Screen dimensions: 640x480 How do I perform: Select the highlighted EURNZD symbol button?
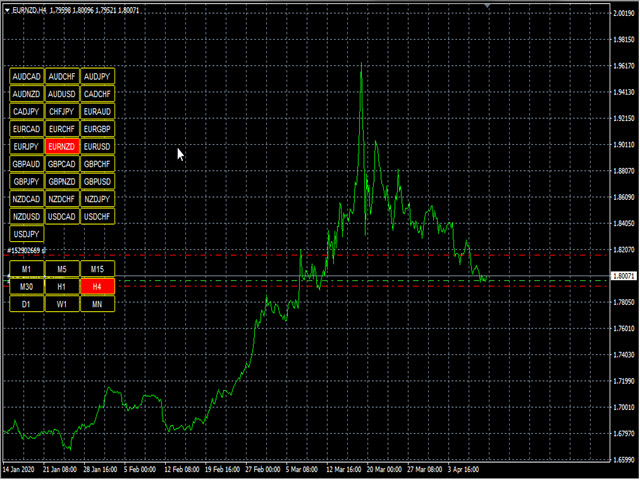pos(62,146)
